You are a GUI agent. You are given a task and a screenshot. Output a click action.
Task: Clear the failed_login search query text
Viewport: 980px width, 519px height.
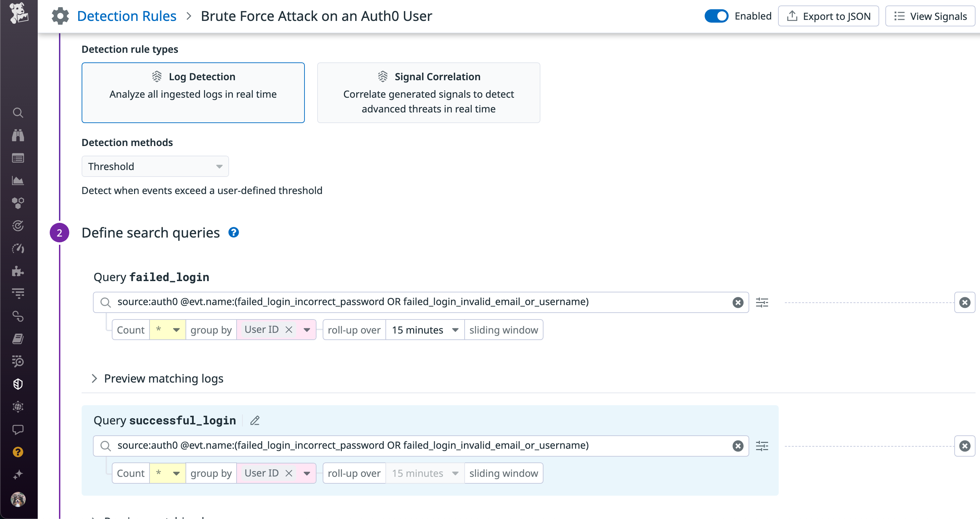point(738,302)
